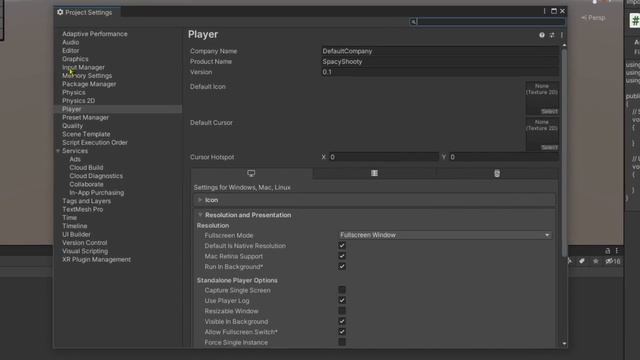Image resolution: width=640 pixels, height=360 pixels.
Task: Open Adaptive Performance settings
Action: tap(95, 34)
